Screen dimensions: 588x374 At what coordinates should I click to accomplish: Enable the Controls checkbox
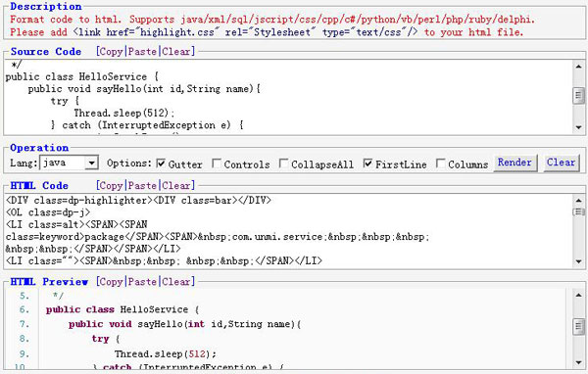point(217,164)
